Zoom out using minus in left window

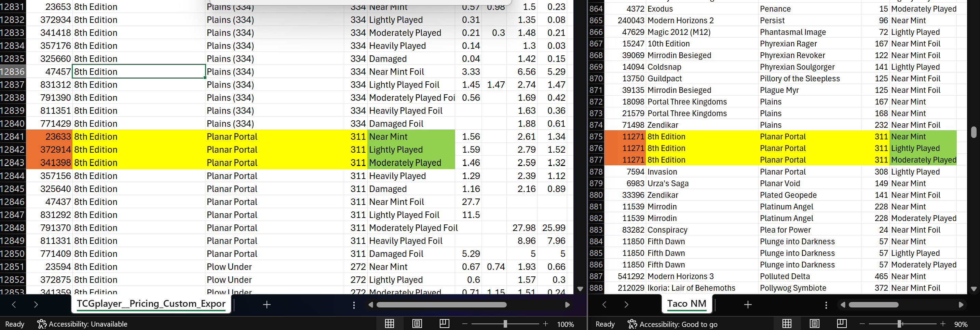464,324
